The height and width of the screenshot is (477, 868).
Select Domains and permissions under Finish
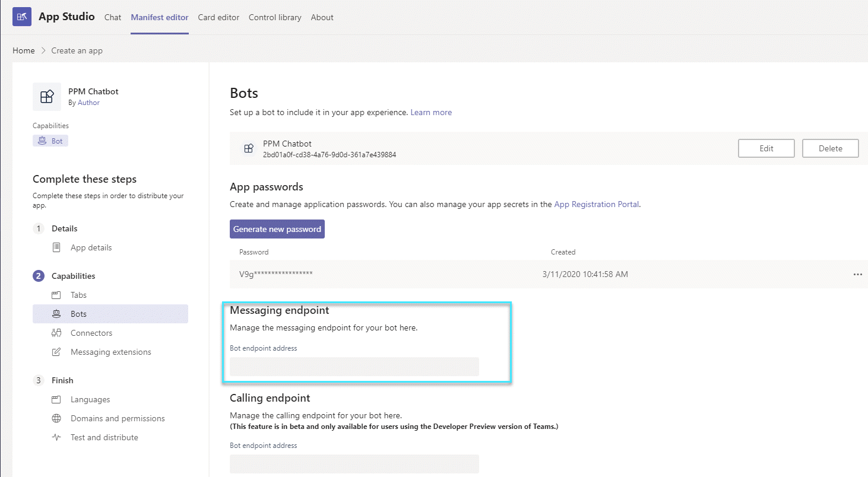click(x=118, y=418)
